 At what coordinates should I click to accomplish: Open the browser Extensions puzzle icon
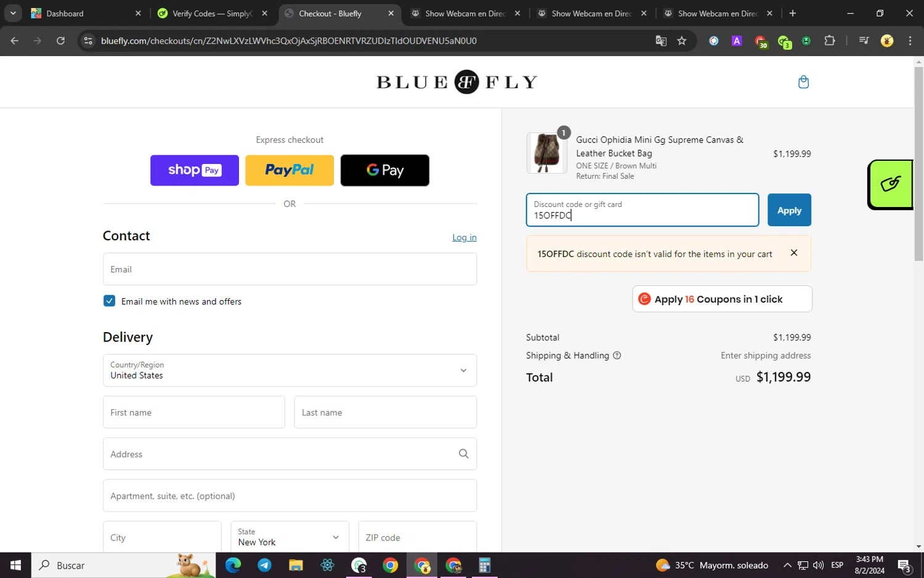pyautogui.click(x=830, y=41)
